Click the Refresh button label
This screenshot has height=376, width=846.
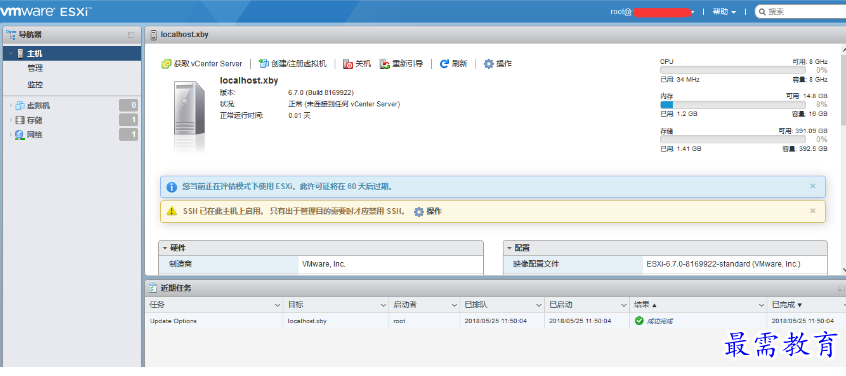[x=459, y=64]
